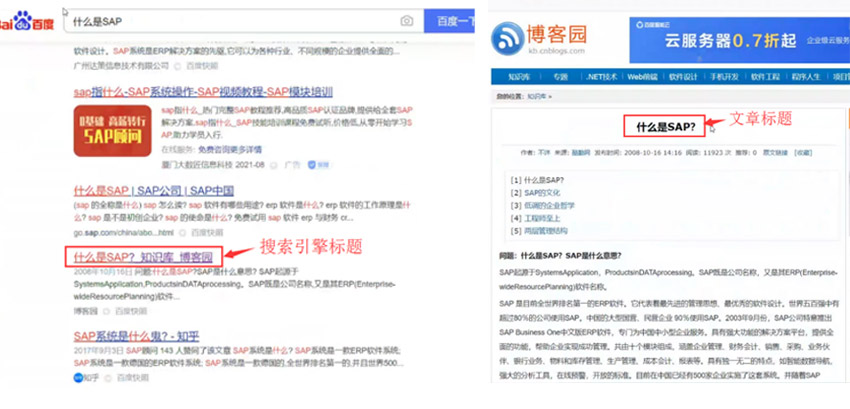Click publish time '2008-10-16 14:16'
The image size is (850, 409).
(653, 153)
